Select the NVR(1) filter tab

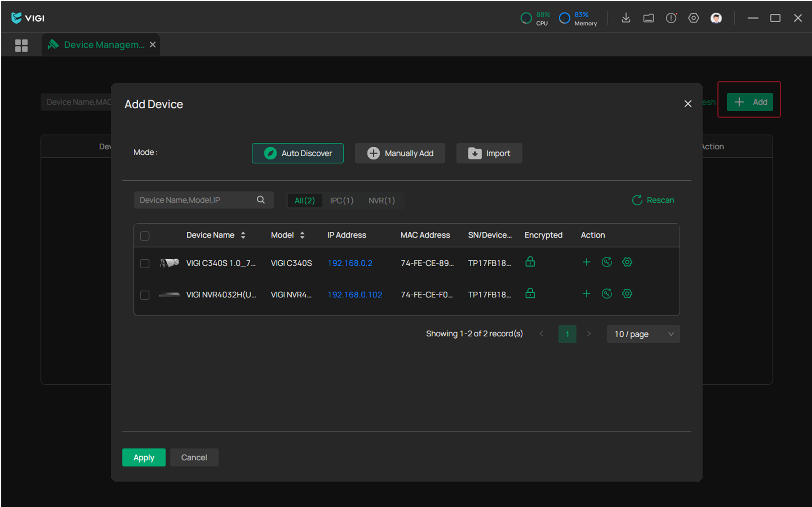[381, 200]
